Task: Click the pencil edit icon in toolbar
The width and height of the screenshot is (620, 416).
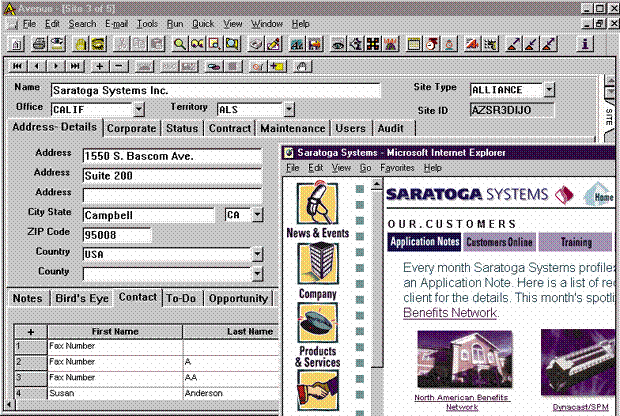Action: 274,44
